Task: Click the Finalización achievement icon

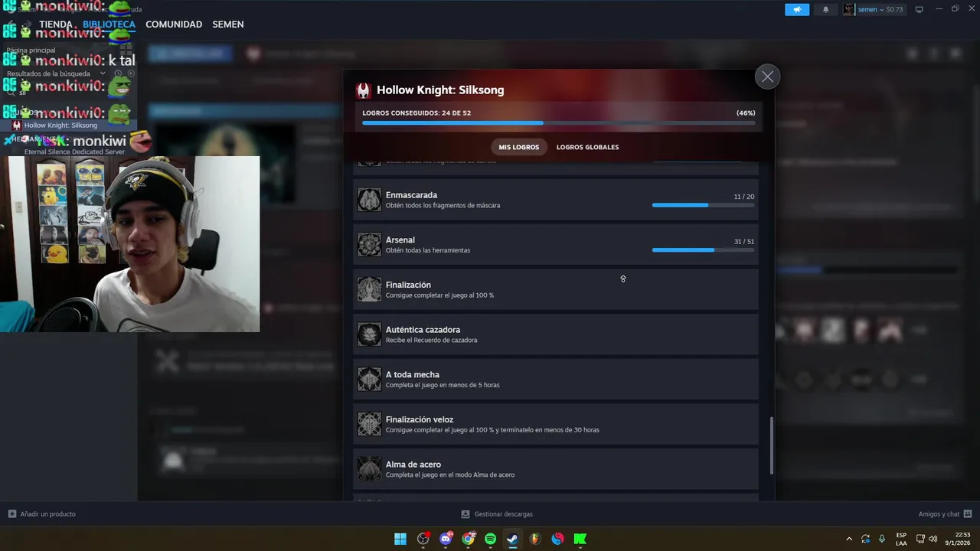Action: click(x=369, y=289)
